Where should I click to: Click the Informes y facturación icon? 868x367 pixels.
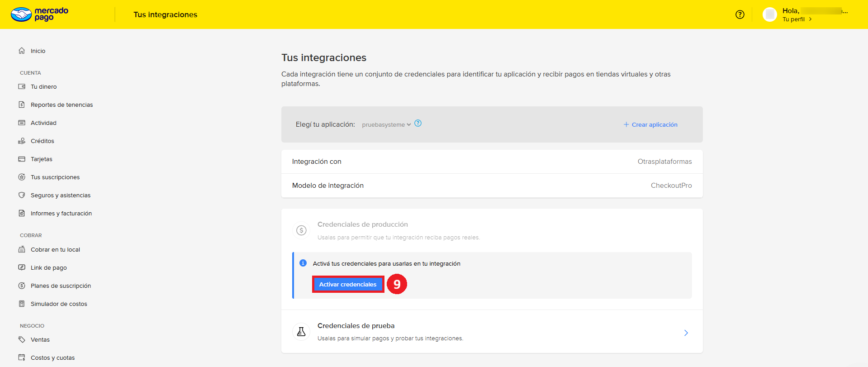[x=22, y=213]
